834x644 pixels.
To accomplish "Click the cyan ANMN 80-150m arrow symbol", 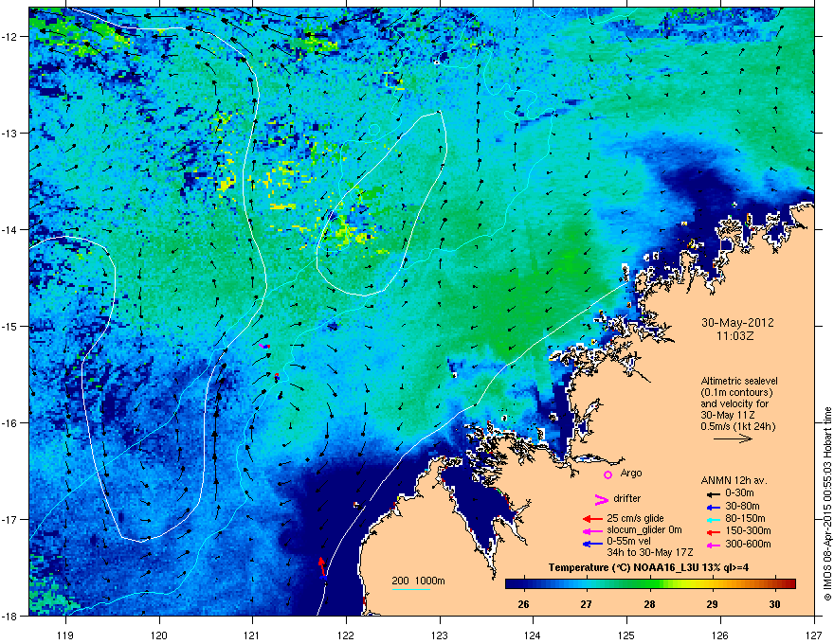I will (x=714, y=519).
